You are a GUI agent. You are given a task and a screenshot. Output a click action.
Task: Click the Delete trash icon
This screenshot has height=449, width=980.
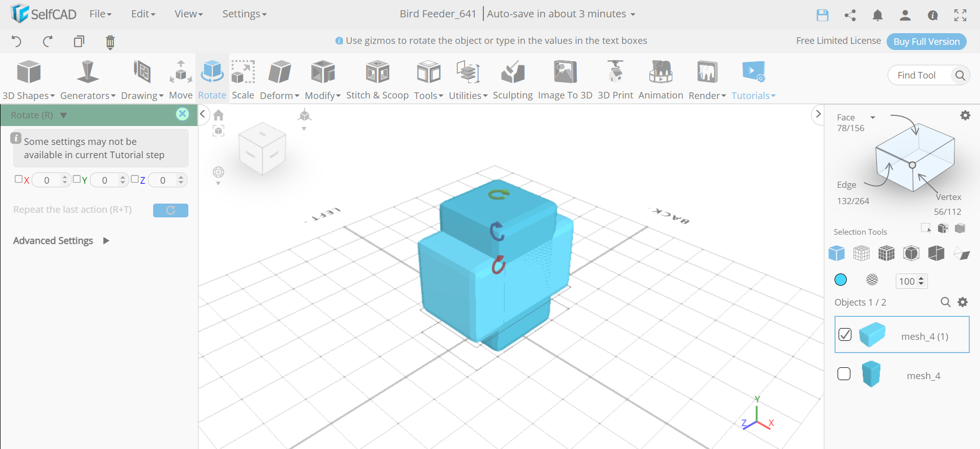pyautogui.click(x=110, y=42)
